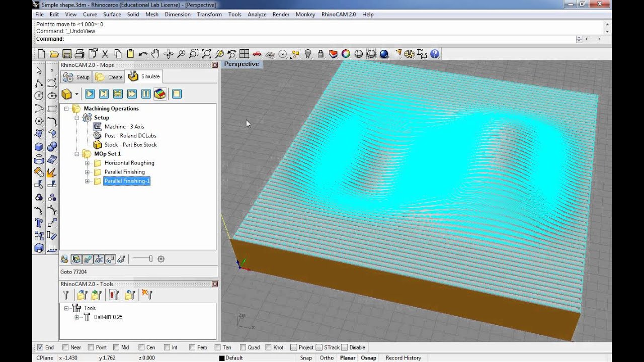
Task: Select the Pan hand tool
Action: (155, 54)
